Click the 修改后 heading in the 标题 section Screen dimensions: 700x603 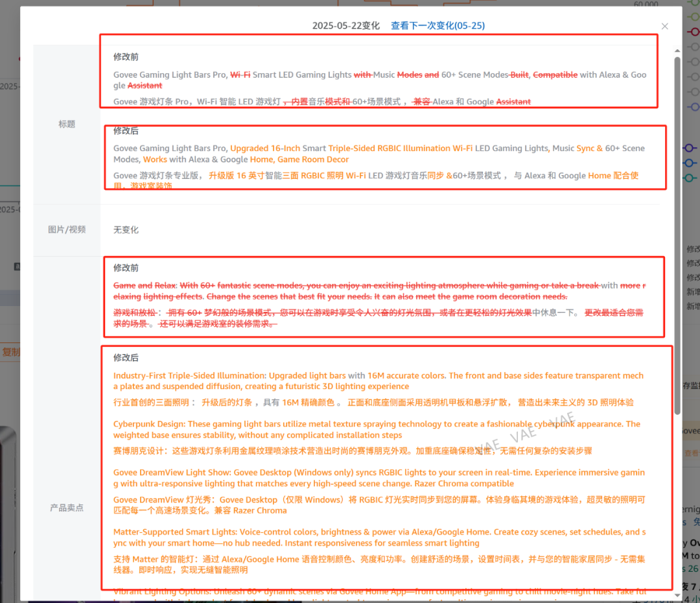pos(126,131)
